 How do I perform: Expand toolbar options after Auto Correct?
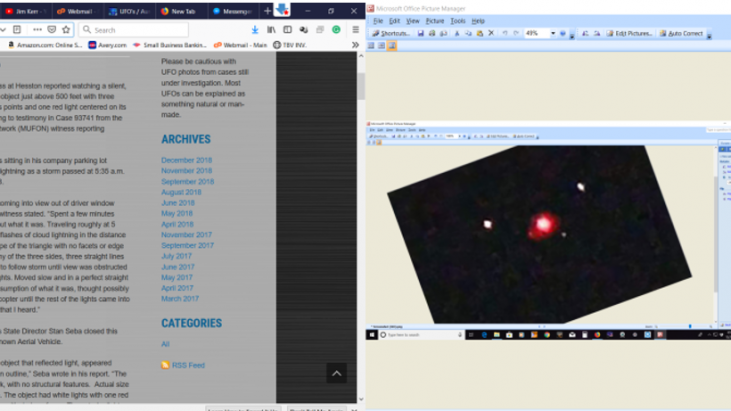(x=709, y=34)
